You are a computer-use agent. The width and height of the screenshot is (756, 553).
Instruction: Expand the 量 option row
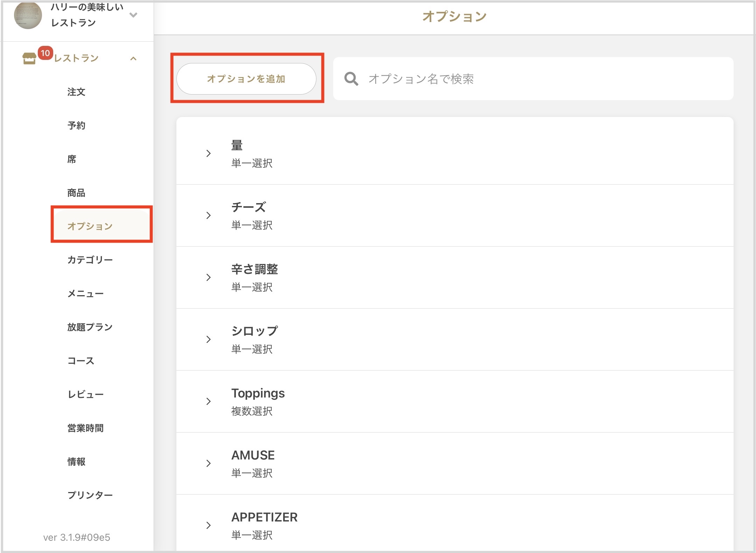click(x=209, y=153)
